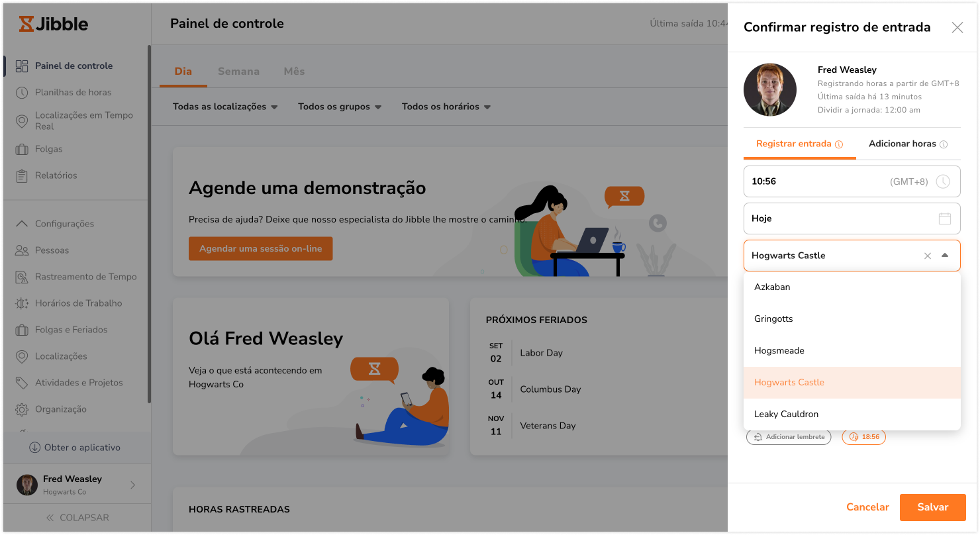
Task: Expand Todos os grupos filter
Action: click(x=340, y=107)
